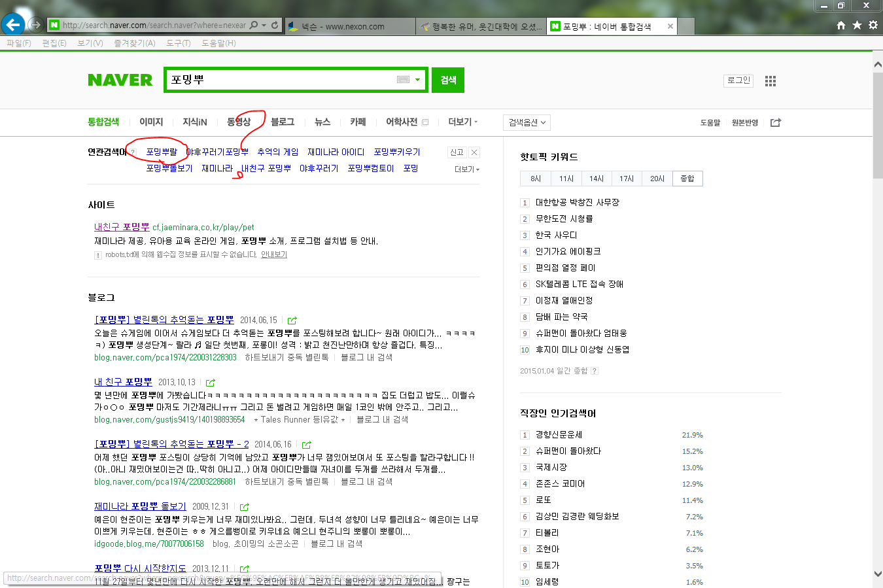Click the share icon beside 원본반영
This screenshot has height=588, width=883.
(x=776, y=122)
